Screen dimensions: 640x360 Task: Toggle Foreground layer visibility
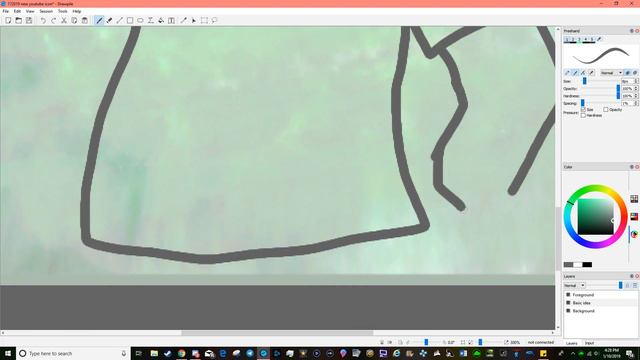point(568,294)
